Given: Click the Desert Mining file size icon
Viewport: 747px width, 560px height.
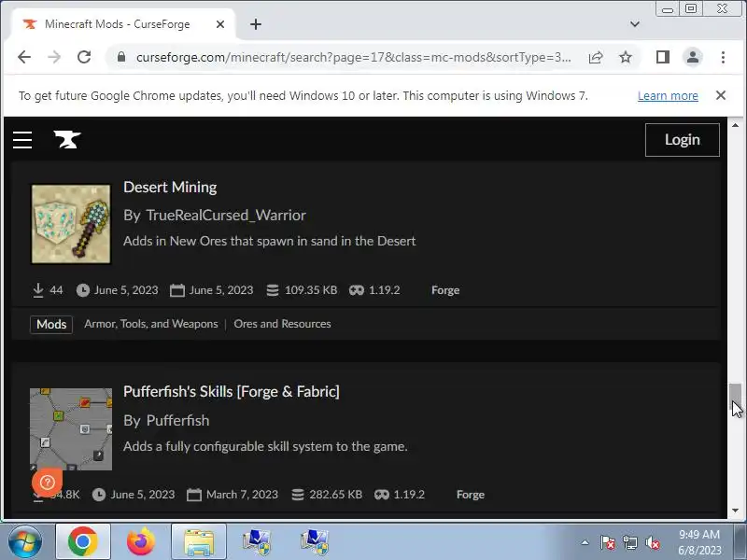Looking at the screenshot, I should [x=273, y=290].
